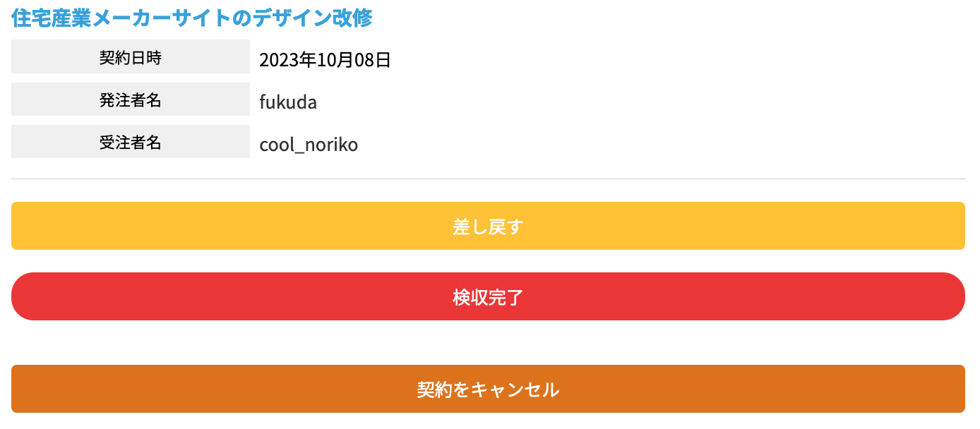The height and width of the screenshot is (429, 980).
Task: Click the gray cell below 発注者名
Action: [131, 142]
